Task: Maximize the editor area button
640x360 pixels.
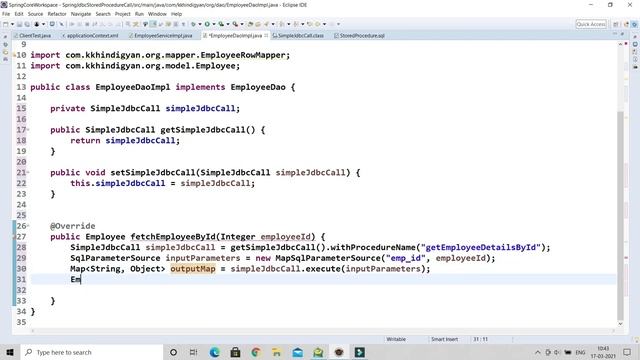Action: pos(622,33)
